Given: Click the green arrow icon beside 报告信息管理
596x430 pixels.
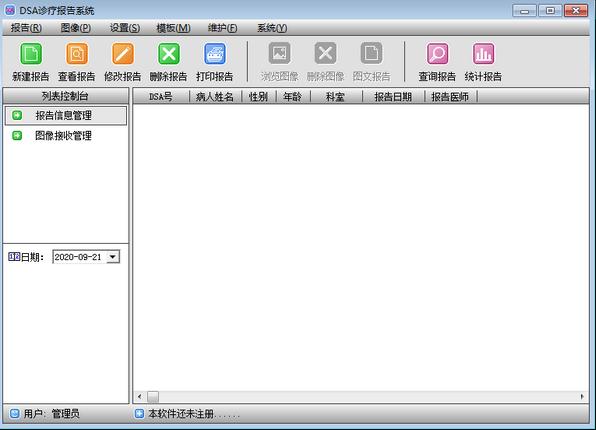Looking at the screenshot, I should (17, 115).
